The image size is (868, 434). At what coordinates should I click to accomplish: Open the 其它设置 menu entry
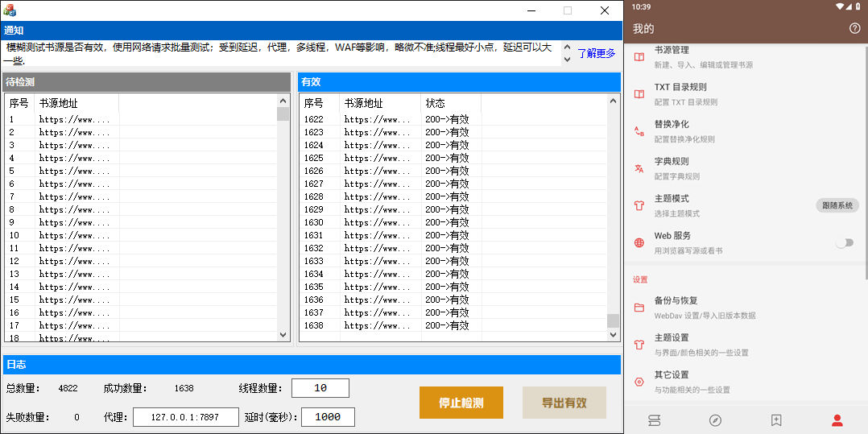click(672, 382)
